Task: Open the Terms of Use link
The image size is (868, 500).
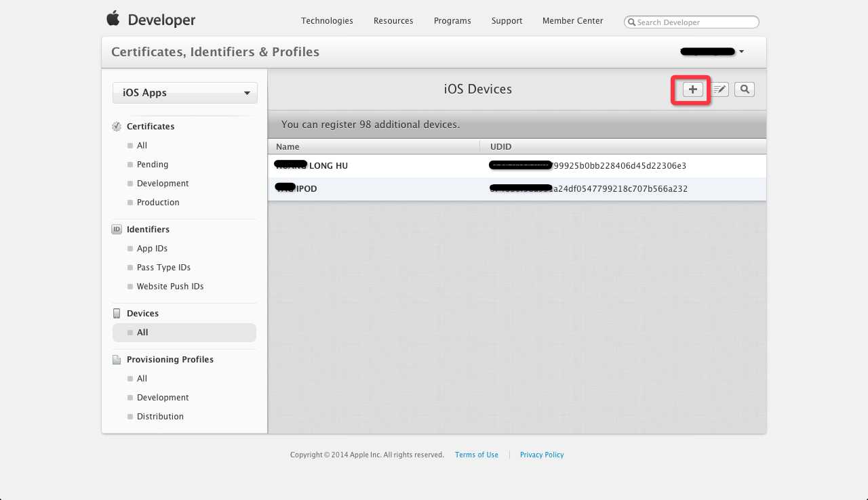Action: click(x=477, y=455)
